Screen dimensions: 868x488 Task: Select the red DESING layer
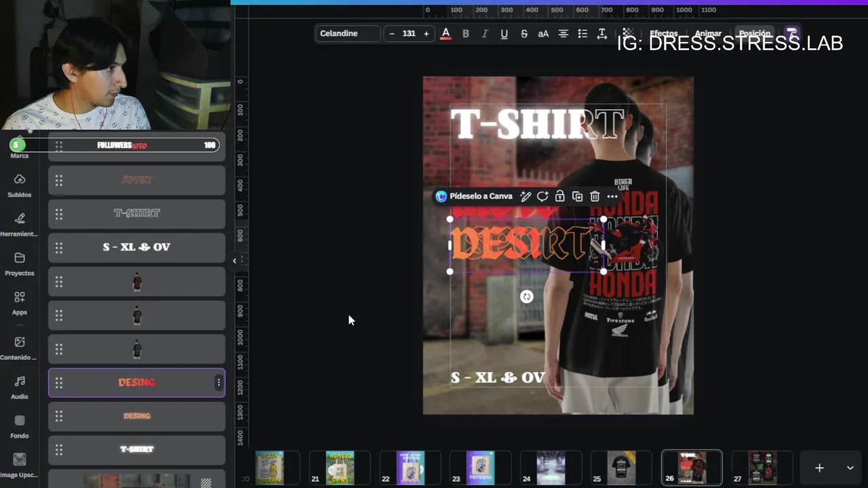tap(136, 382)
